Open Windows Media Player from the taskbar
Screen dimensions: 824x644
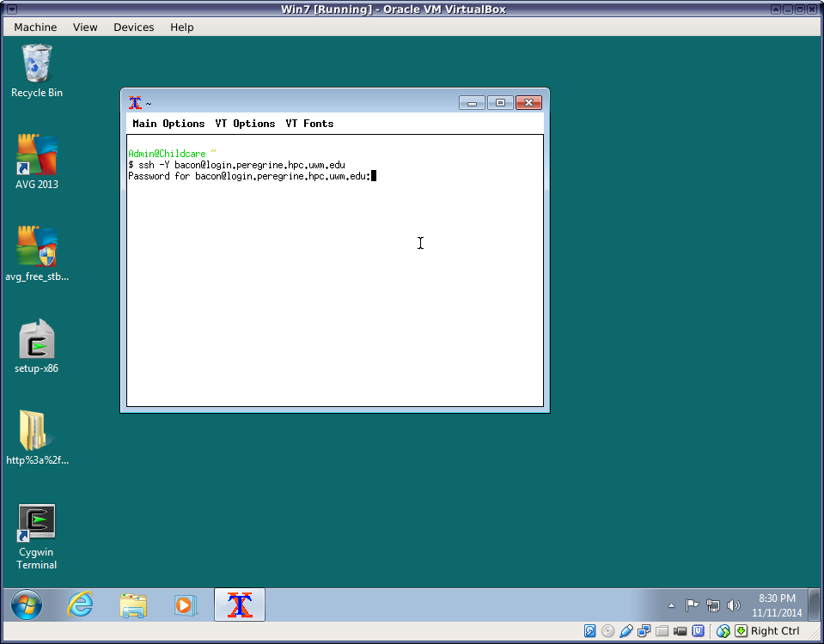click(x=185, y=605)
